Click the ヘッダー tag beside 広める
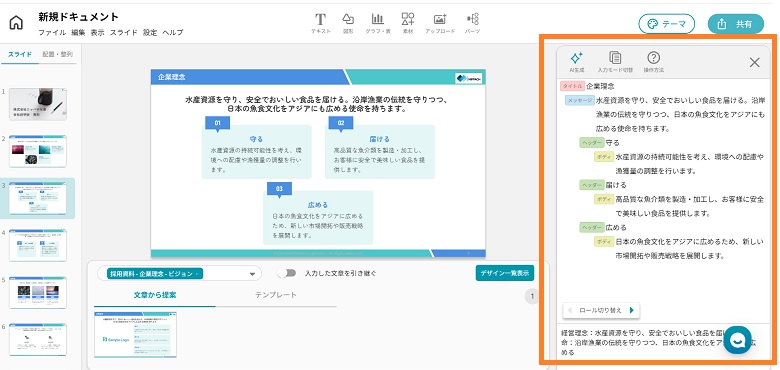This screenshot has height=370, width=780. point(591,228)
